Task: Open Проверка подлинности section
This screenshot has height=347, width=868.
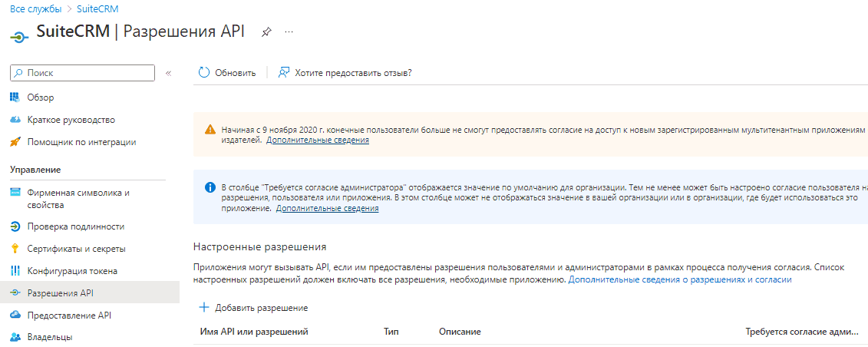Action: [x=76, y=226]
